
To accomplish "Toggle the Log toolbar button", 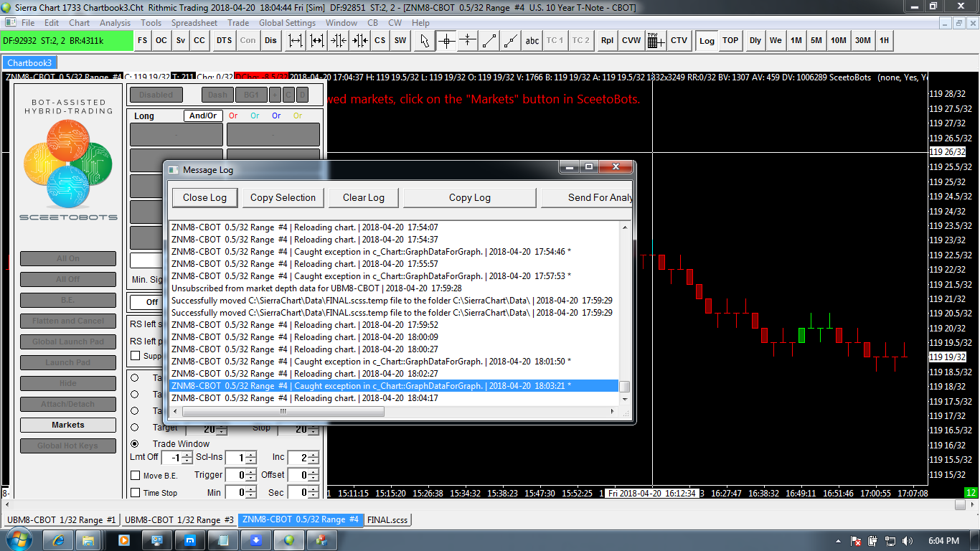I will click(x=707, y=41).
